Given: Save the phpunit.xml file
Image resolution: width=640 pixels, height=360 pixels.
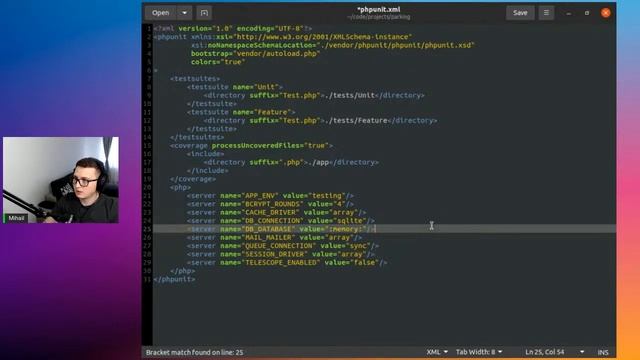Looking at the screenshot, I should (x=520, y=13).
